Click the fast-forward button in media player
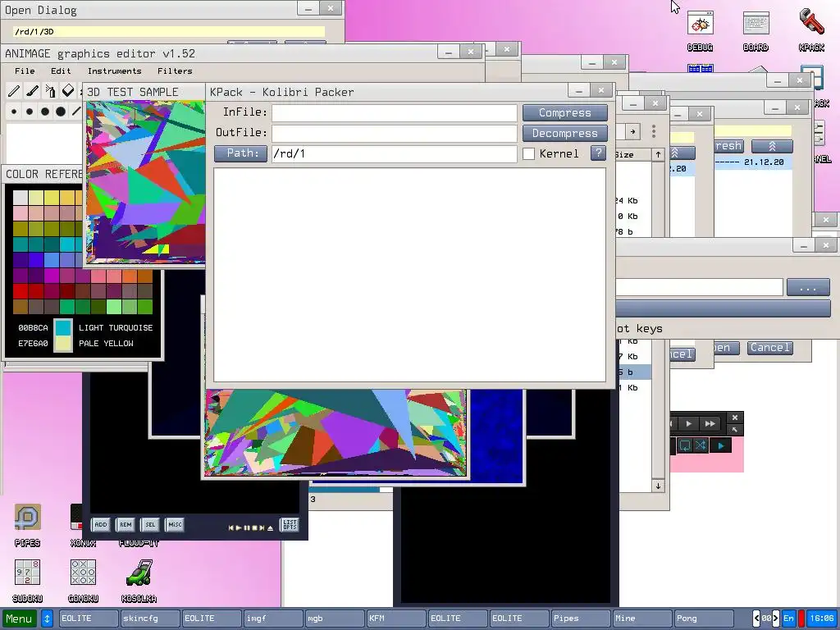The image size is (840, 630). click(x=710, y=424)
